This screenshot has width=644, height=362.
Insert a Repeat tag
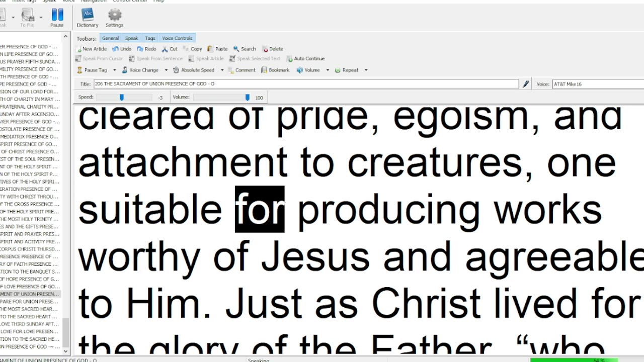(347, 70)
